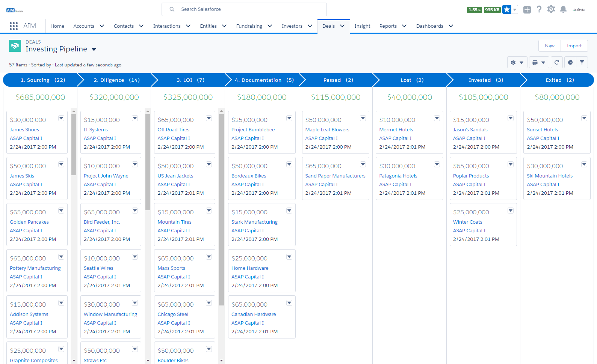Select the 4. Documentation stage header
Image resolution: width=597 pixels, height=364 pixels.
point(264,80)
